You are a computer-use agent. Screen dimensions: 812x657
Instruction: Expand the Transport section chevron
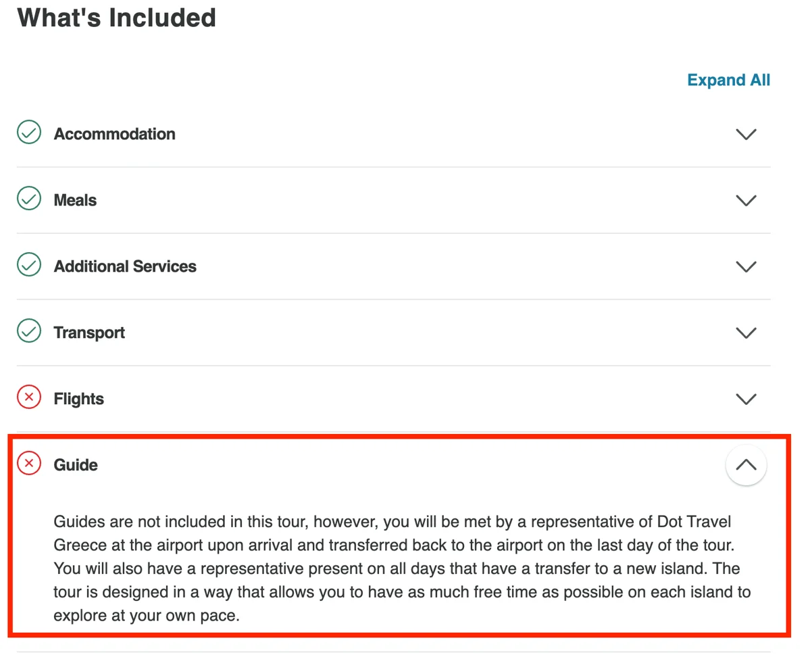pyautogui.click(x=746, y=333)
